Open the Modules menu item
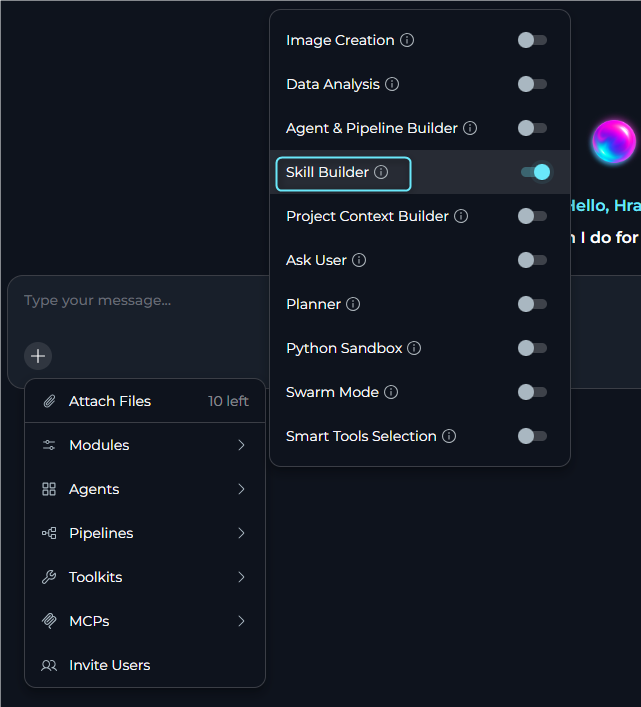 (x=145, y=445)
